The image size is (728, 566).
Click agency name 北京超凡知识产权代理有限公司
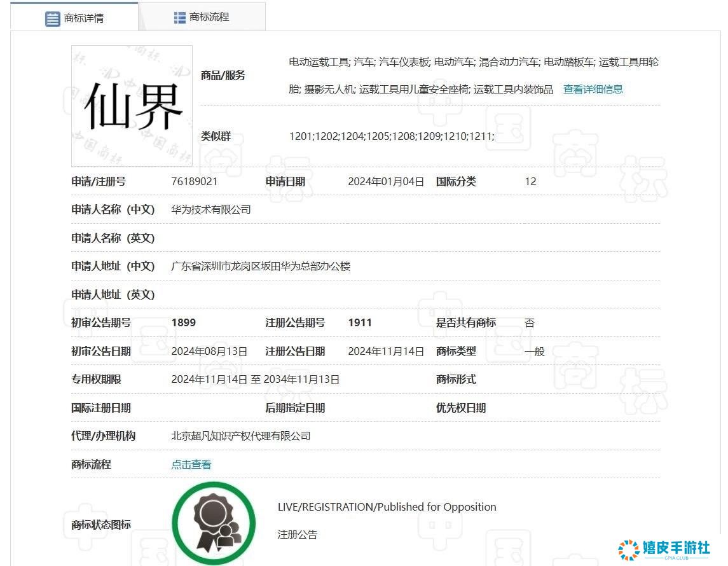(x=241, y=436)
